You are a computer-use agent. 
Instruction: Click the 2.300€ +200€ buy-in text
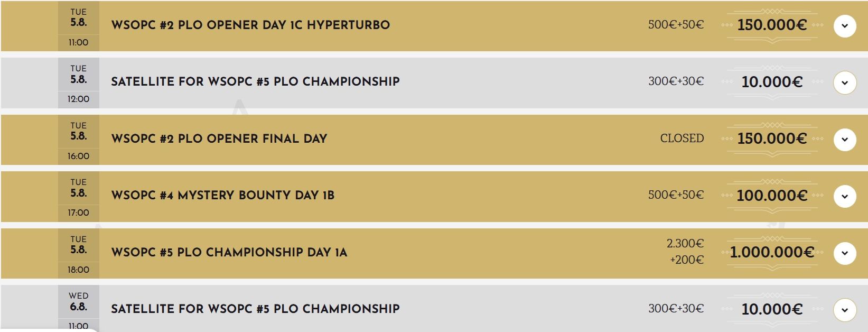click(685, 252)
